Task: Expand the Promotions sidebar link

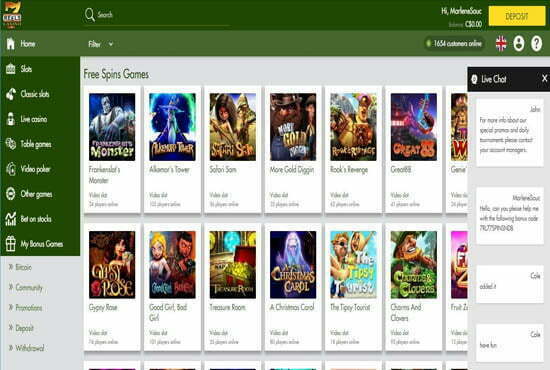Action: (25, 308)
